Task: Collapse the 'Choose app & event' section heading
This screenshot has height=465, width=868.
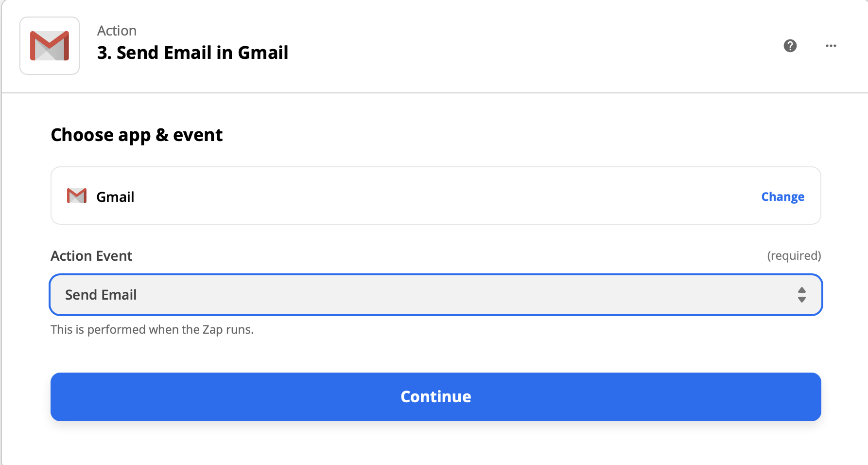Action: 137,135
